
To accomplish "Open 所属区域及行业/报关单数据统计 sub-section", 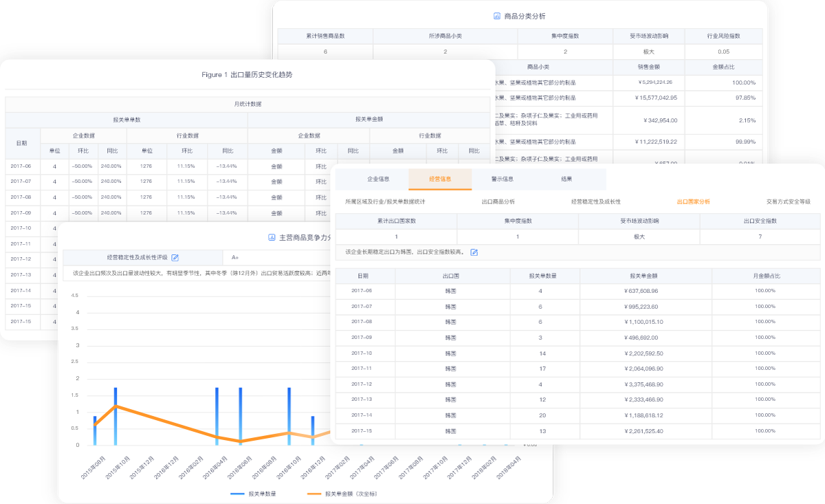I will point(385,201).
